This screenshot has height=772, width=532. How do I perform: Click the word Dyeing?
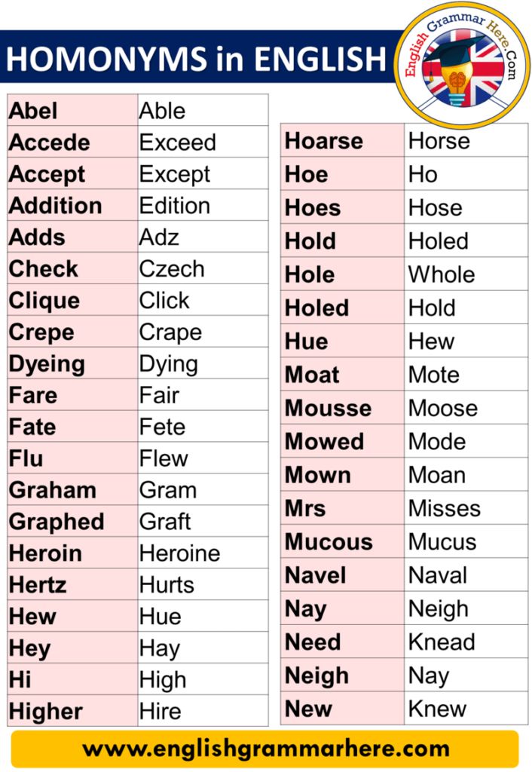pos(47,365)
